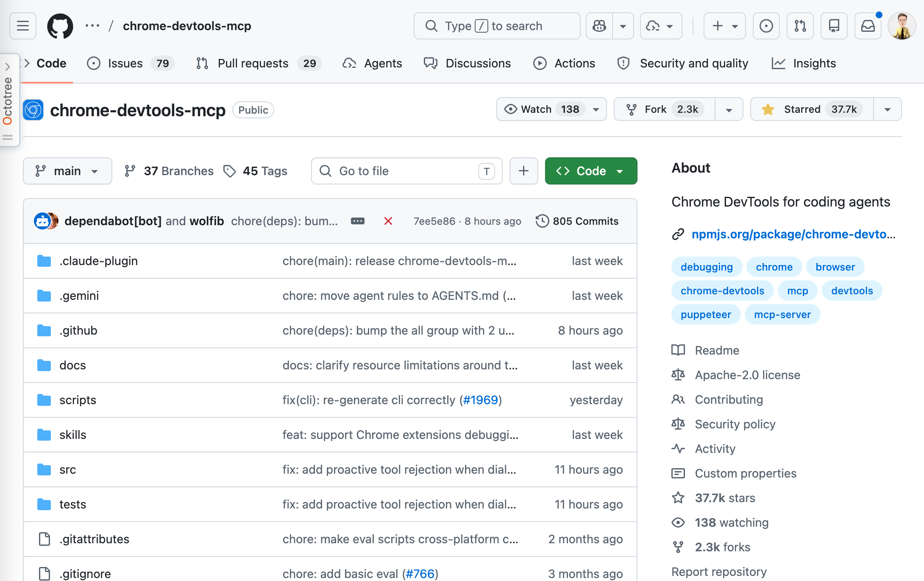Select the puppeteer topic tag
Viewport: 924px width, 581px height.
coord(706,314)
